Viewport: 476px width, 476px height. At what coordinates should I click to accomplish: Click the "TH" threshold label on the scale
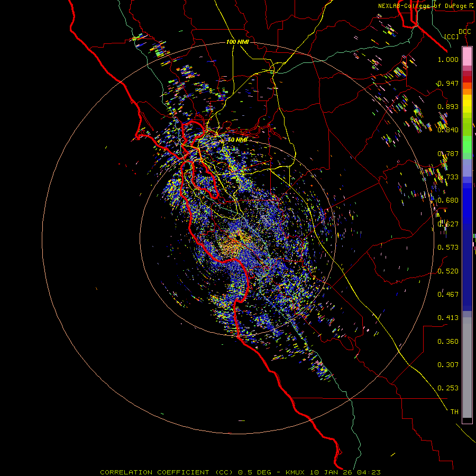pyautogui.click(x=454, y=411)
